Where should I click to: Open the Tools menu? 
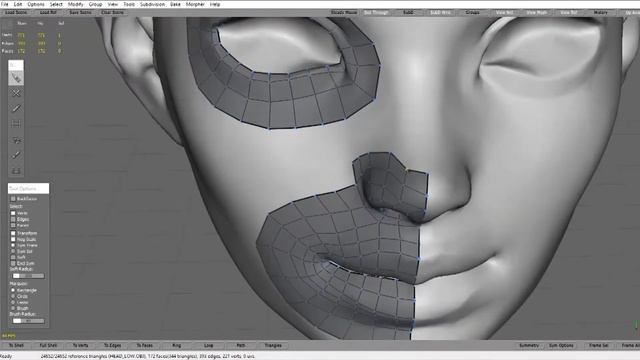coord(129,4)
